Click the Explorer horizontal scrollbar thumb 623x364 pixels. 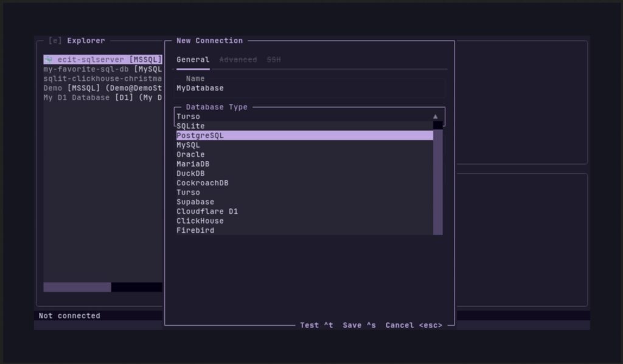coord(77,287)
